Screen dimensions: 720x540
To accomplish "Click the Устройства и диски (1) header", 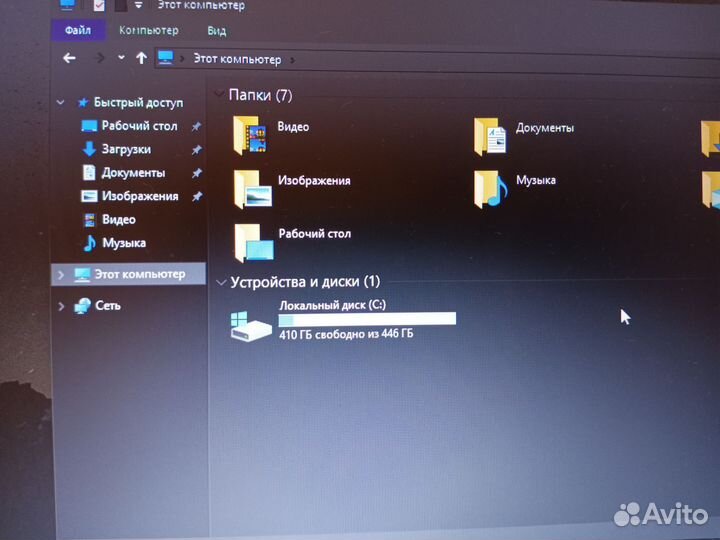I will coord(305,281).
